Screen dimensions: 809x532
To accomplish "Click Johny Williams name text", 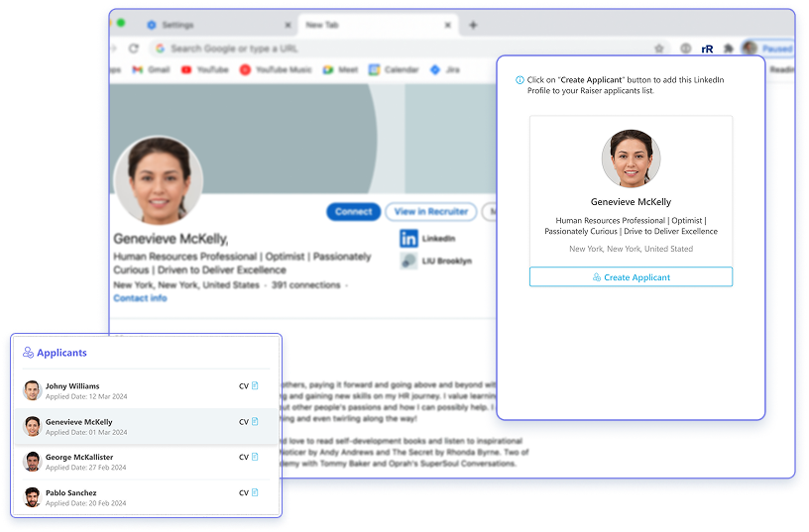I will (72, 385).
